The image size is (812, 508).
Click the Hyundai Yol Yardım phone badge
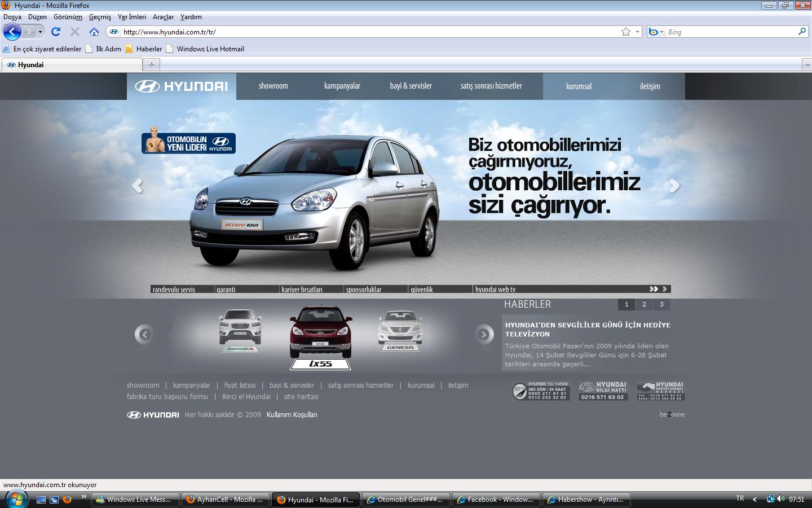[x=541, y=391]
